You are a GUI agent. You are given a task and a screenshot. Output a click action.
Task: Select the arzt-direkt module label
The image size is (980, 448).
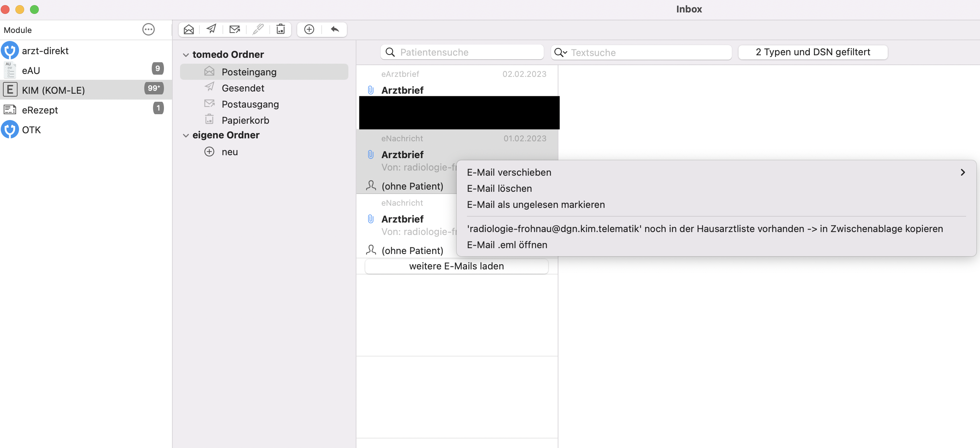(45, 51)
